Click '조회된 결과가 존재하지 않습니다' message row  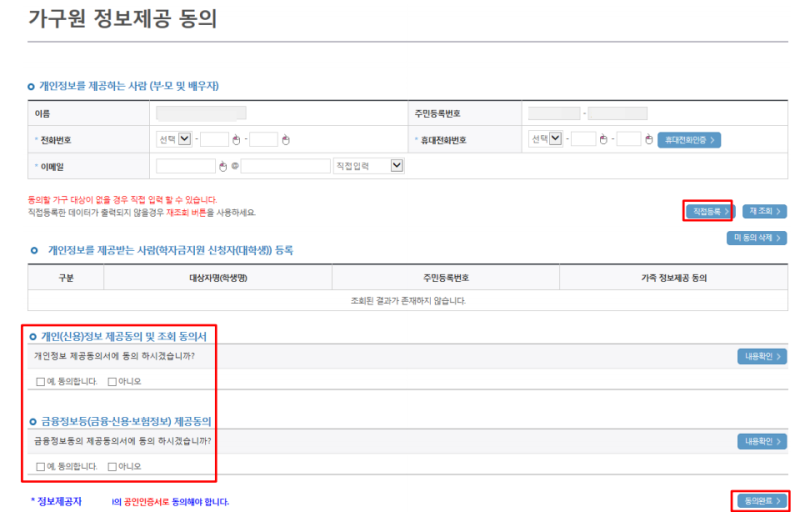pyautogui.click(x=408, y=301)
